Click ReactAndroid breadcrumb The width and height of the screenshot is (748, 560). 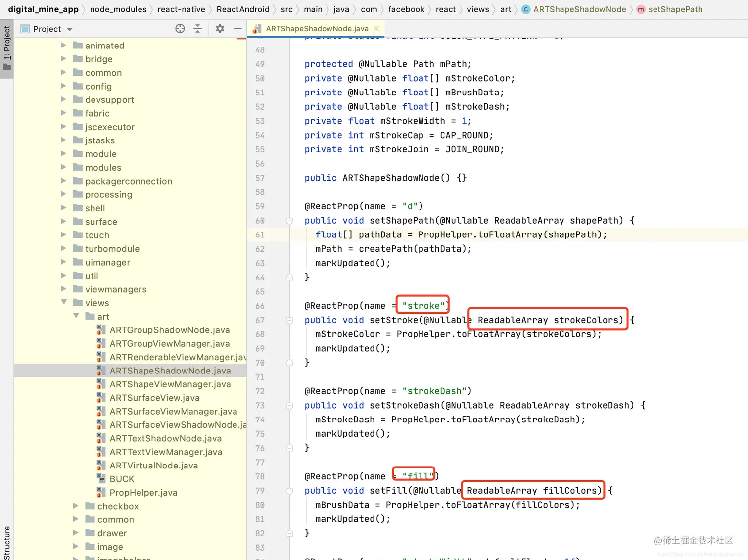243,9
